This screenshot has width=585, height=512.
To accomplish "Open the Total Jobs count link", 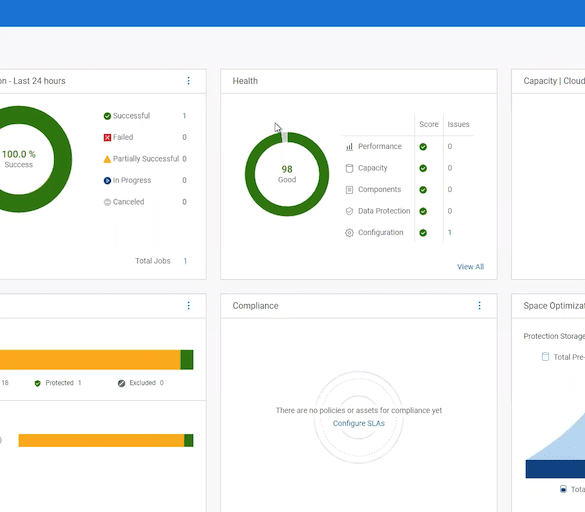I will (x=185, y=261).
